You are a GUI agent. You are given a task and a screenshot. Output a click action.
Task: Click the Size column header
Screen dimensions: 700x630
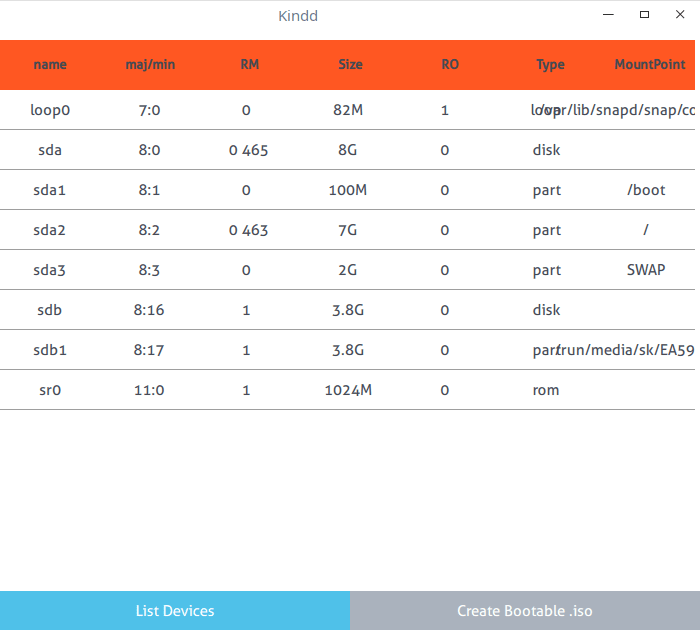[x=350, y=65]
